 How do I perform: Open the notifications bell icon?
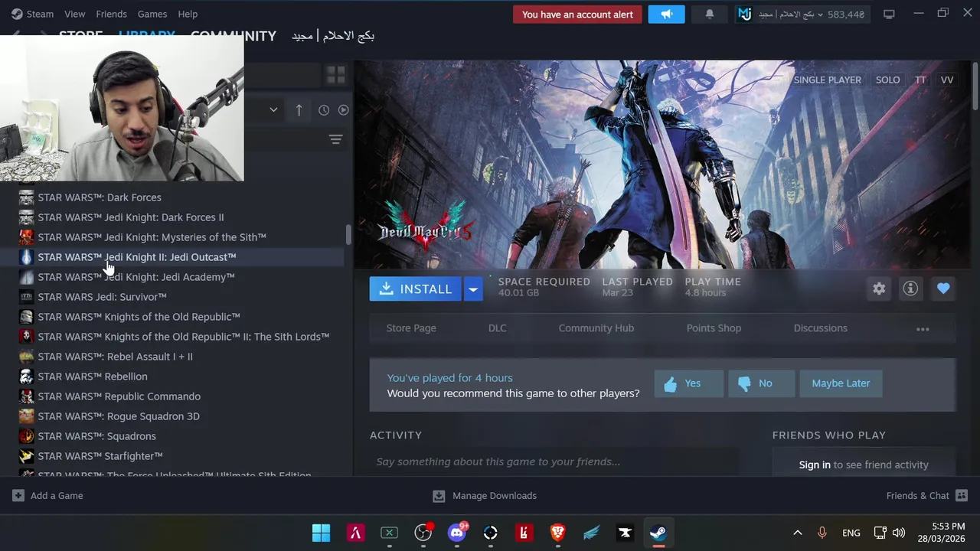point(709,14)
